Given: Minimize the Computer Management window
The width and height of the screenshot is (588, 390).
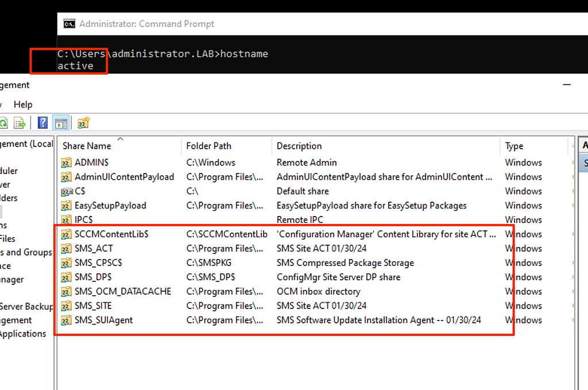Looking at the screenshot, I should [x=567, y=85].
